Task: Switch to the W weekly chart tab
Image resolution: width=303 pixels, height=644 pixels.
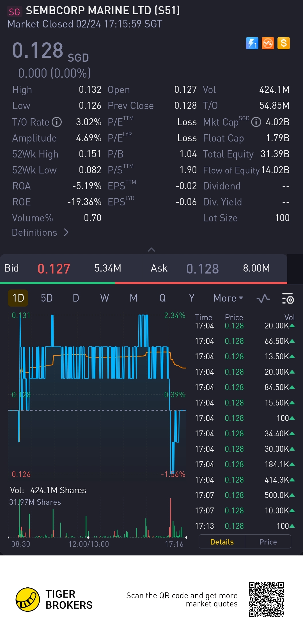Action: [x=104, y=298]
